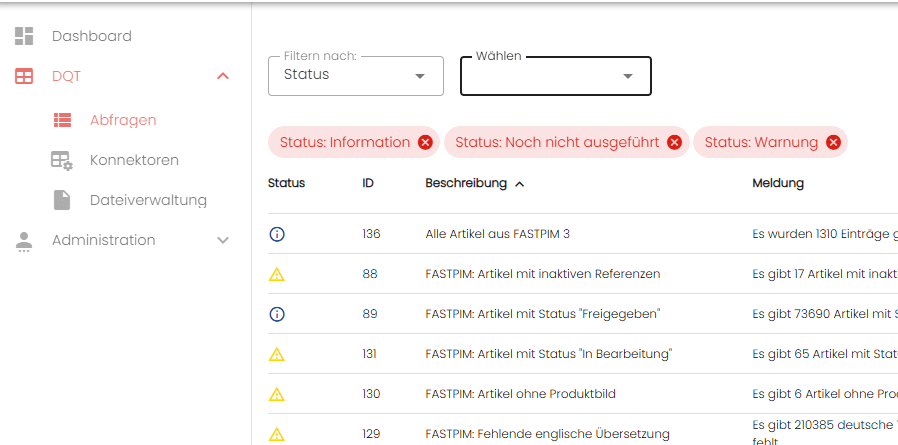Sort by the ID column header

tap(368, 183)
